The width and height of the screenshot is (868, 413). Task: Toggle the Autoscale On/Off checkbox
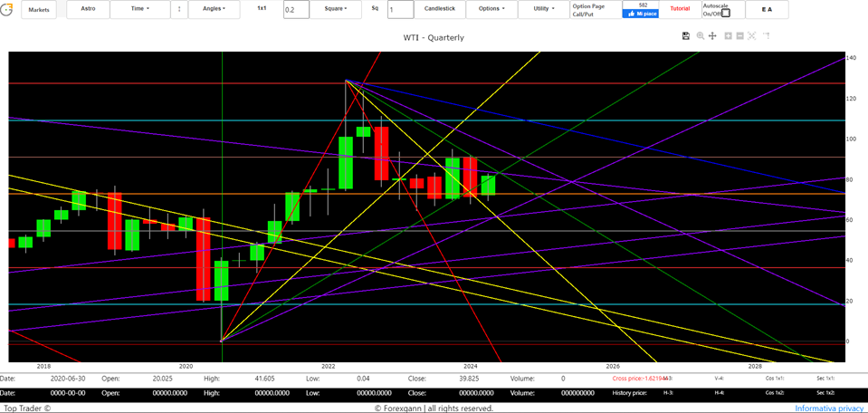pyautogui.click(x=725, y=13)
